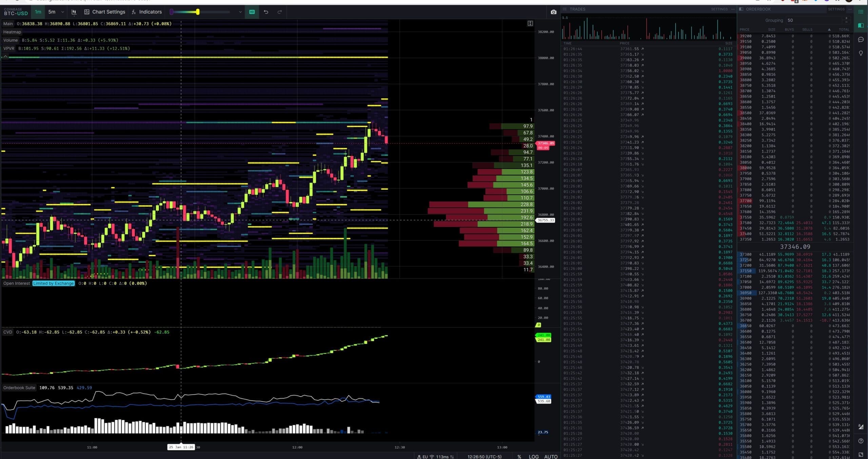Undo the last chart action
Viewport: 868px width, 459px height.
[266, 12]
